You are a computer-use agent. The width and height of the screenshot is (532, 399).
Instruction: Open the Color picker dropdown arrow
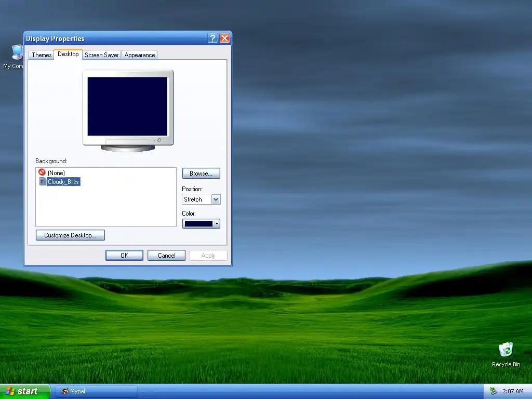click(x=217, y=223)
